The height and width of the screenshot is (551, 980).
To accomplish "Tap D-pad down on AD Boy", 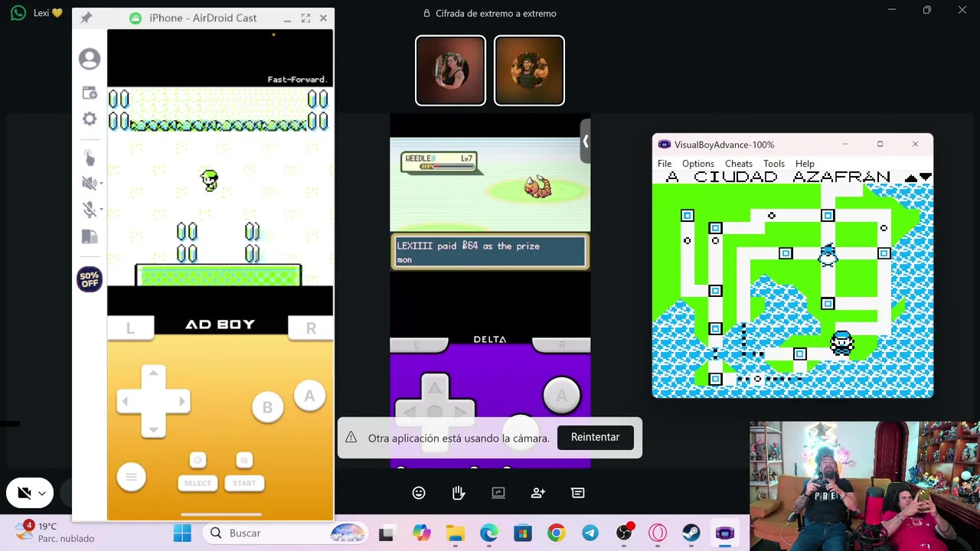I will pyautogui.click(x=153, y=429).
